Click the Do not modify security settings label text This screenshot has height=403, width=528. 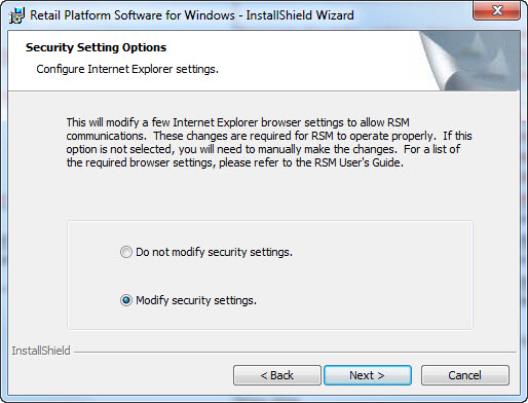[214, 252]
